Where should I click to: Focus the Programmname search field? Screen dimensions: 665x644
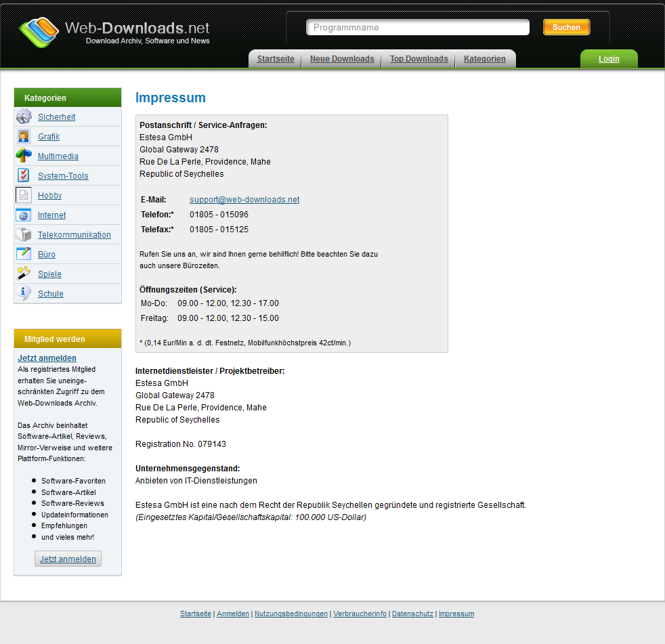(x=418, y=27)
